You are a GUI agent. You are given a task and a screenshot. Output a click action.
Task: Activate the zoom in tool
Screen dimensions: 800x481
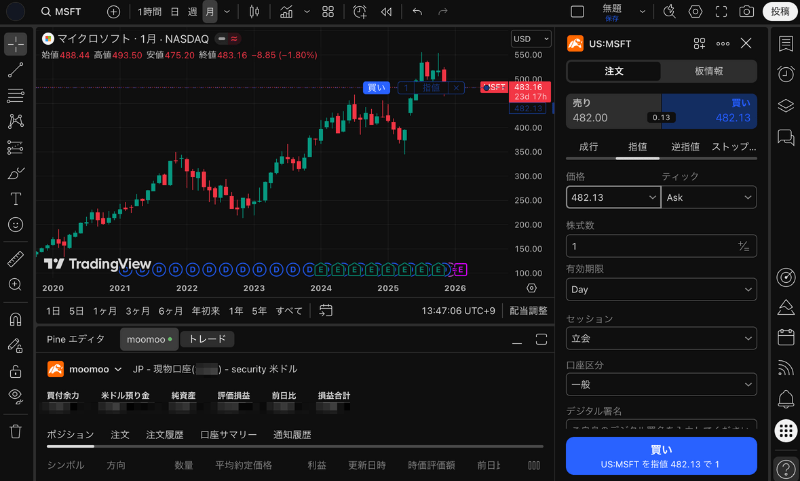[16, 284]
